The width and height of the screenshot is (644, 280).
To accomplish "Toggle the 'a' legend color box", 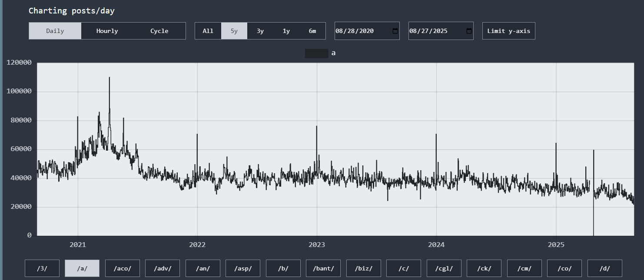I will click(316, 53).
